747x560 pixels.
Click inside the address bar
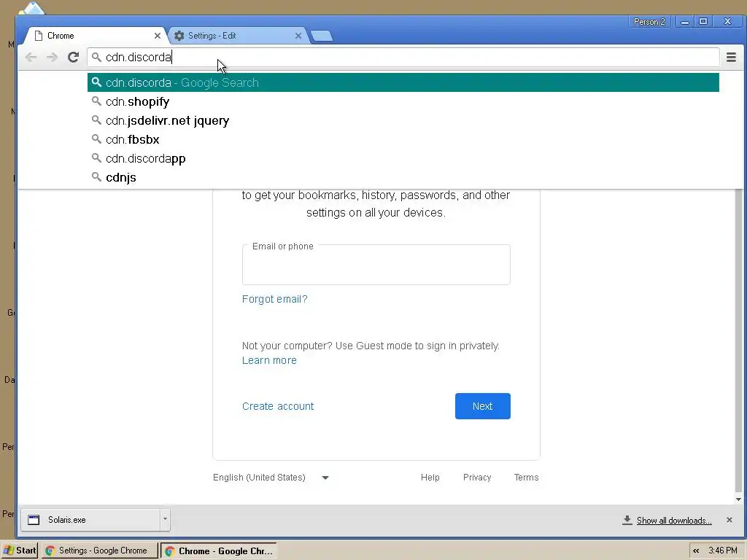[403, 57]
